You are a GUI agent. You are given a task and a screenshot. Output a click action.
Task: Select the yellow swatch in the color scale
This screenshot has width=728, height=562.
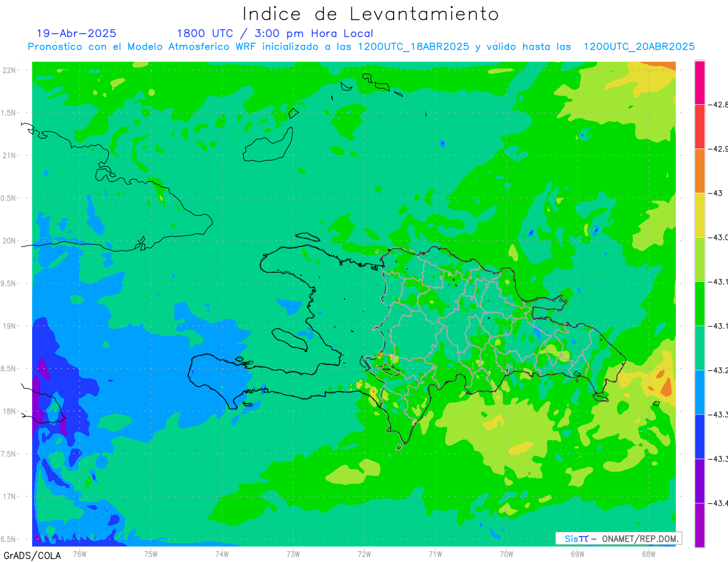coord(699,215)
